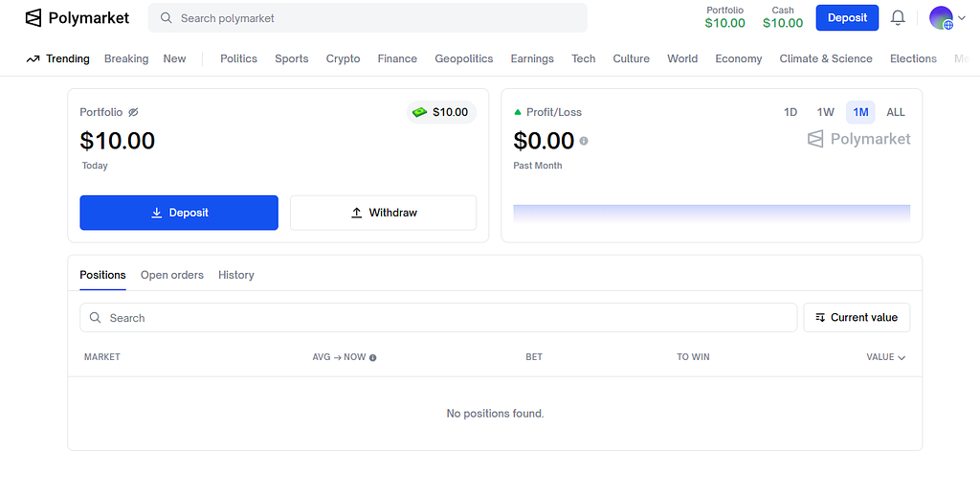Sort by the VALUE column chevron
Image resolution: width=980 pixels, height=498 pixels.
coord(902,357)
